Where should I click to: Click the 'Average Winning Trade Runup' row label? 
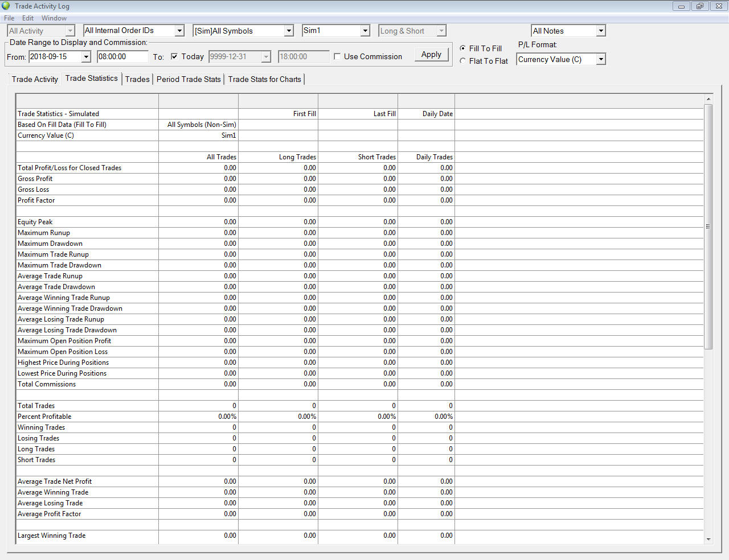[64, 298]
